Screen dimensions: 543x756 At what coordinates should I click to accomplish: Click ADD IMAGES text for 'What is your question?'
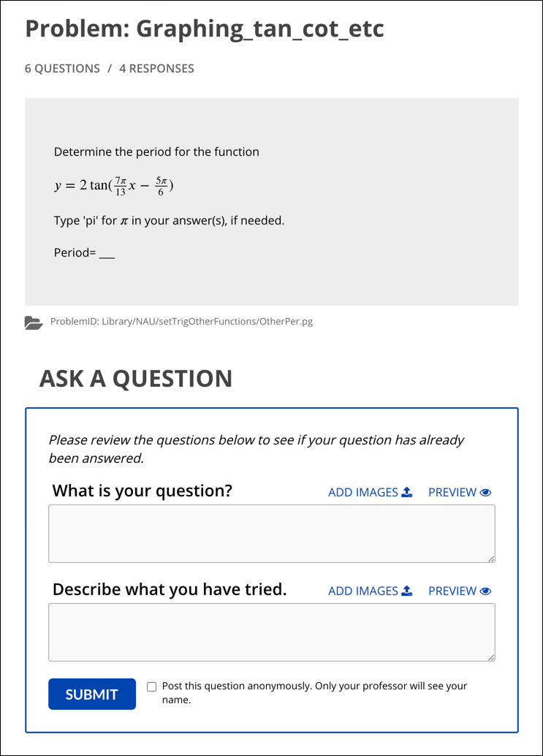pyautogui.click(x=363, y=492)
